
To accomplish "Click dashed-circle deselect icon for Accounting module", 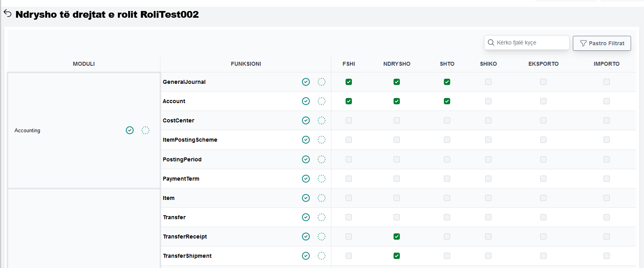I will [x=145, y=130].
